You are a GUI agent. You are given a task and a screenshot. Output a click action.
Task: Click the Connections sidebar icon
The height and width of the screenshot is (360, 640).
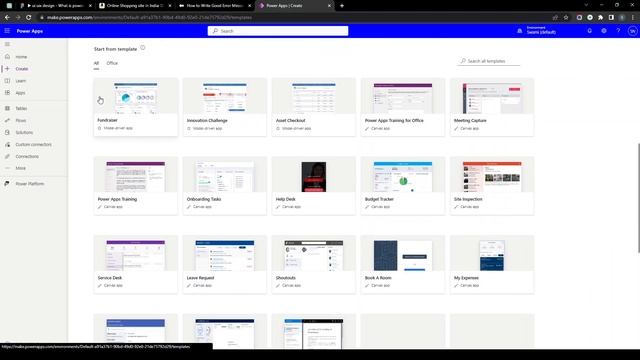(7, 156)
